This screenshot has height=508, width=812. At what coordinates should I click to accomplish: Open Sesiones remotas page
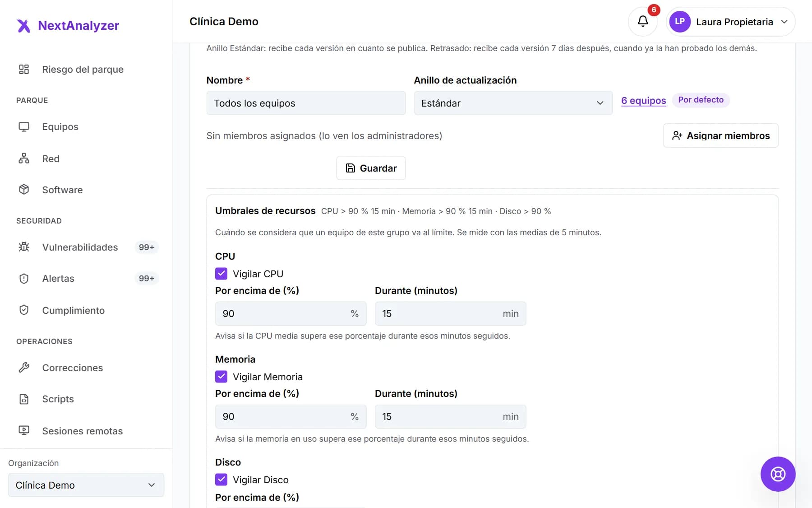[82, 431]
